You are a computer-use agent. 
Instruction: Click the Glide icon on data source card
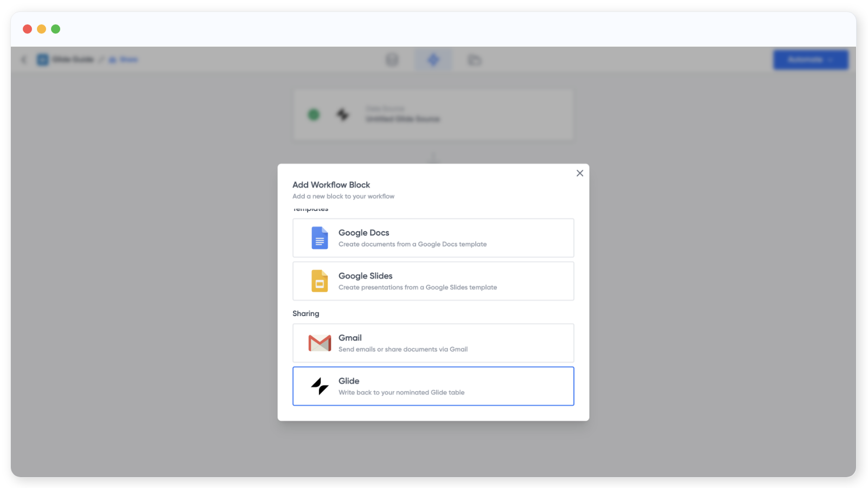tap(342, 115)
